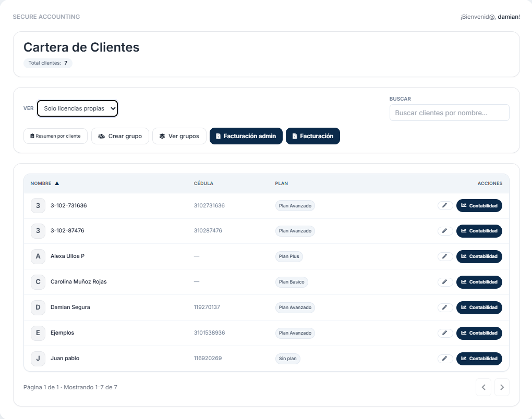
Task: Click edit pencil in Ejemplos row
Action: [445, 333]
